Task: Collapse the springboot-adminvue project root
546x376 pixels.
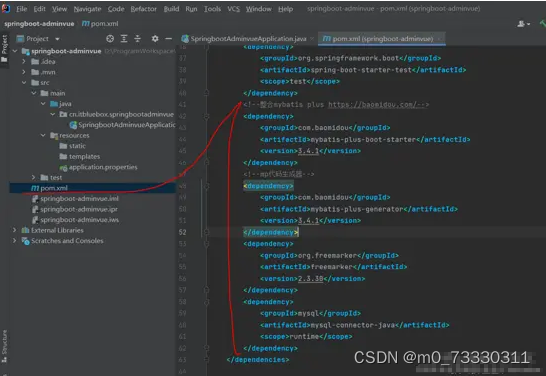Action: 15,51
